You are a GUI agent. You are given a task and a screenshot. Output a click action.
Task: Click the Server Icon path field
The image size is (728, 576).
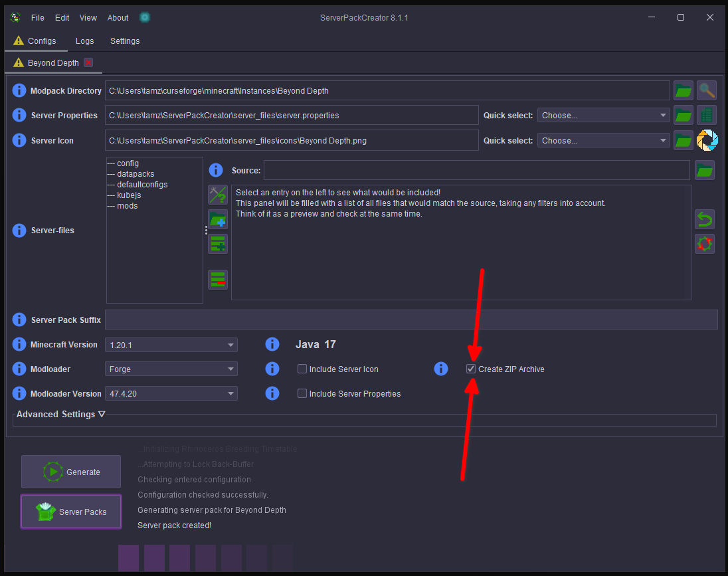coord(292,140)
